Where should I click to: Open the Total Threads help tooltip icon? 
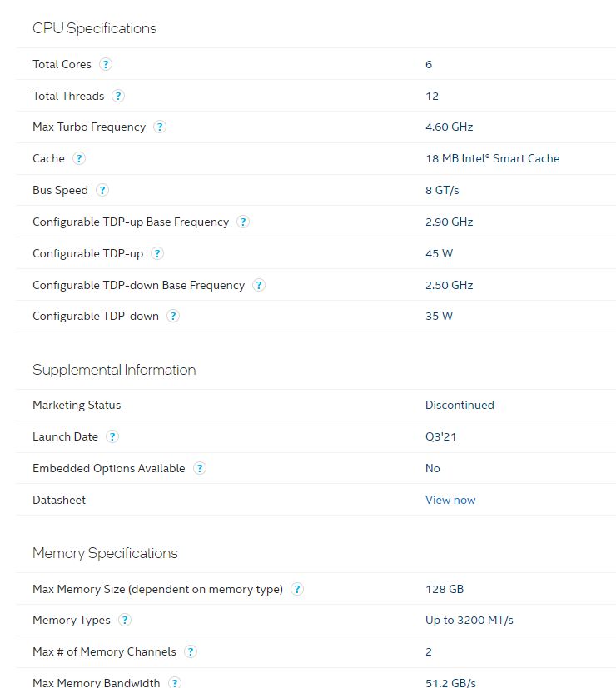(x=118, y=96)
